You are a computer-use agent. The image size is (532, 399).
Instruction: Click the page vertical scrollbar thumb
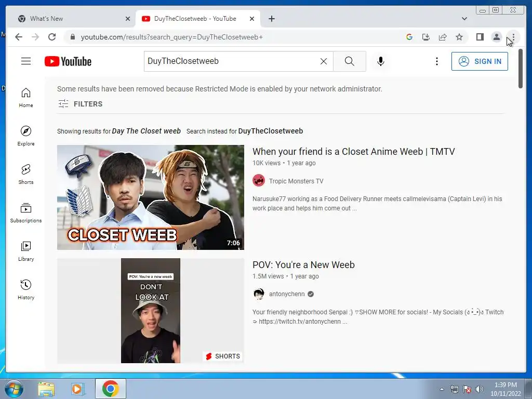pos(521,69)
